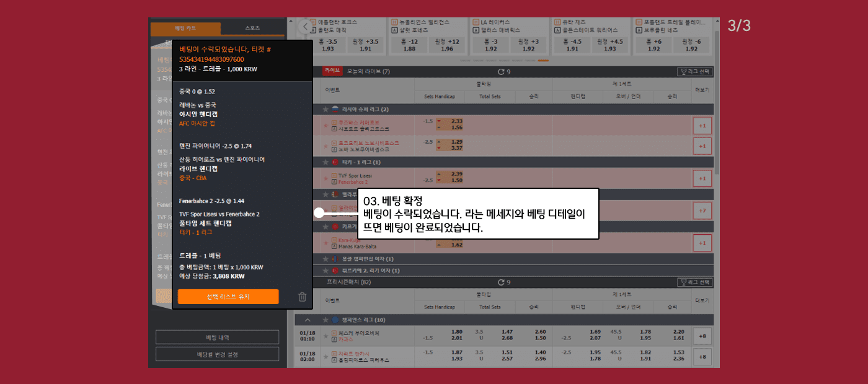Switch to the 스포츠 tab
The width and height of the screenshot is (868, 384).
pos(252,28)
